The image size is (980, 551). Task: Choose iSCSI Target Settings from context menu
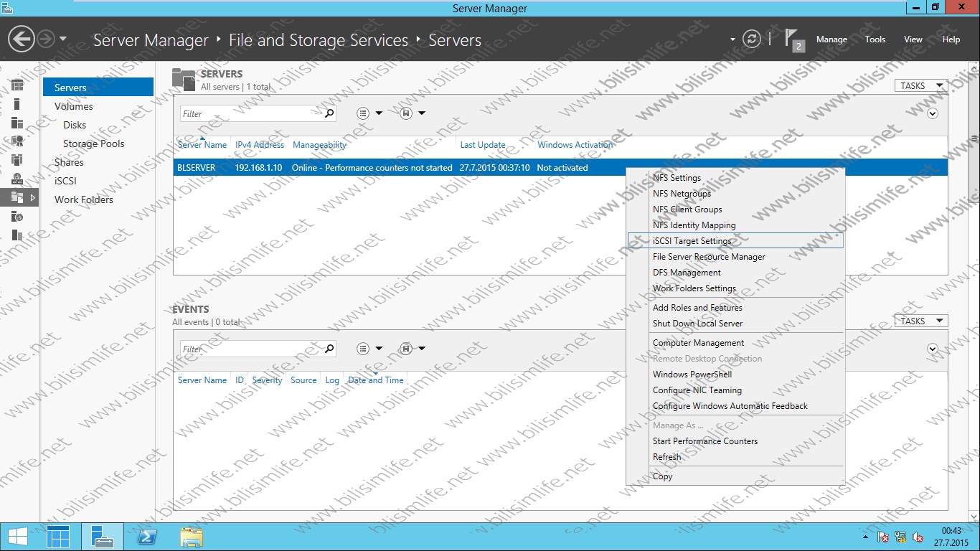pyautogui.click(x=735, y=241)
